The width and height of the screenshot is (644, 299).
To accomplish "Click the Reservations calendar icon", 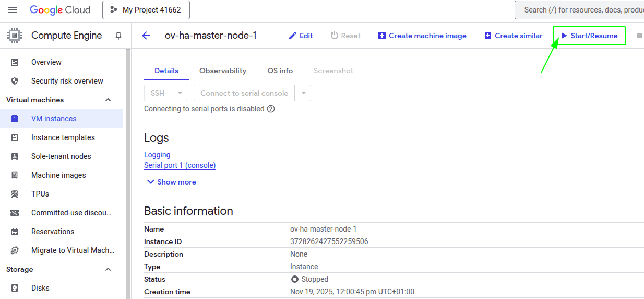I will [x=15, y=232].
